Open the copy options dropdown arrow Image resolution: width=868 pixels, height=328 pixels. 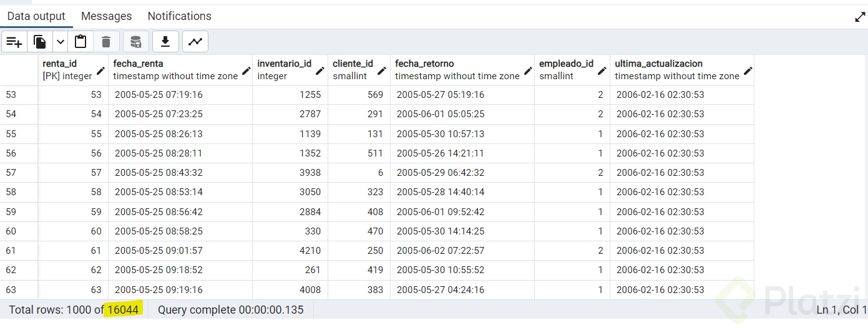60,42
